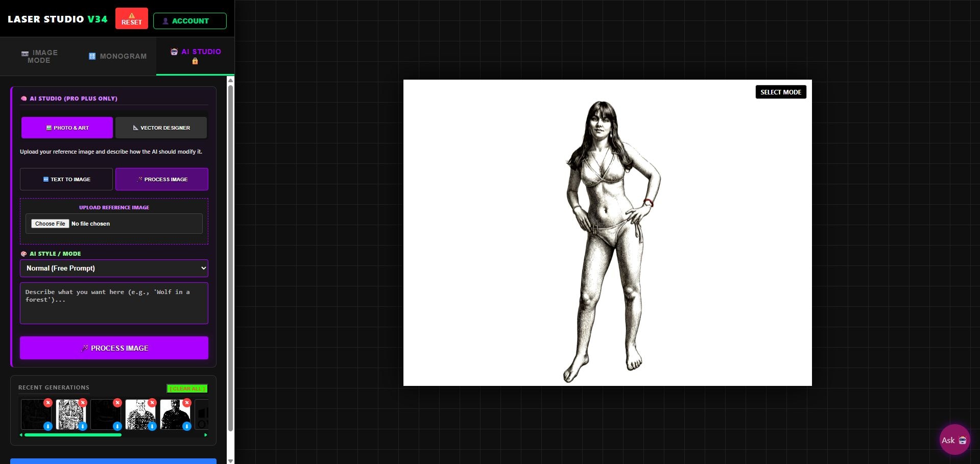
Task: Click the left arrow of the thumbnails carousel
Action: tap(21, 435)
